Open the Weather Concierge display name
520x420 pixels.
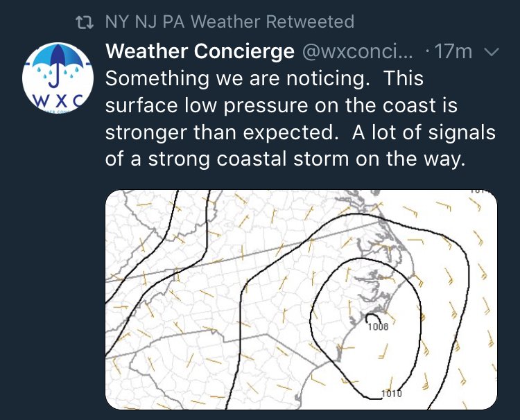coord(200,51)
